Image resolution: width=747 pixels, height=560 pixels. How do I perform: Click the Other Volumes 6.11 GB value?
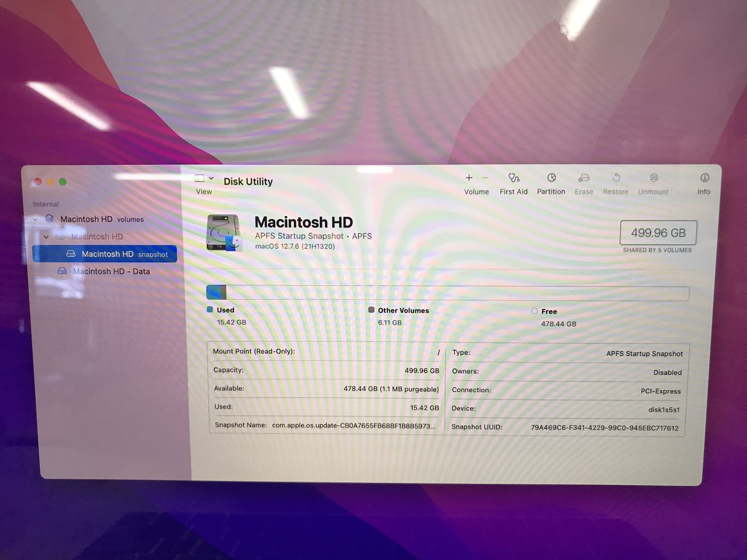click(x=390, y=323)
